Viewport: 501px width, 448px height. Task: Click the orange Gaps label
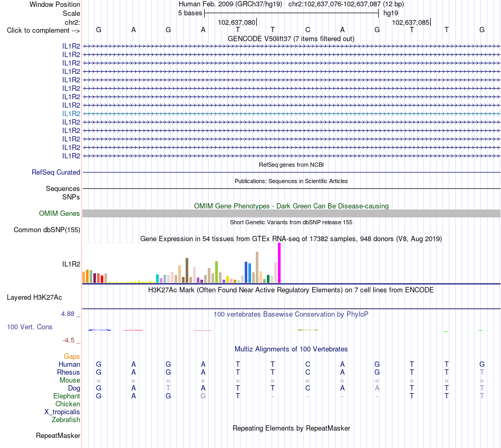pyautogui.click(x=72, y=356)
